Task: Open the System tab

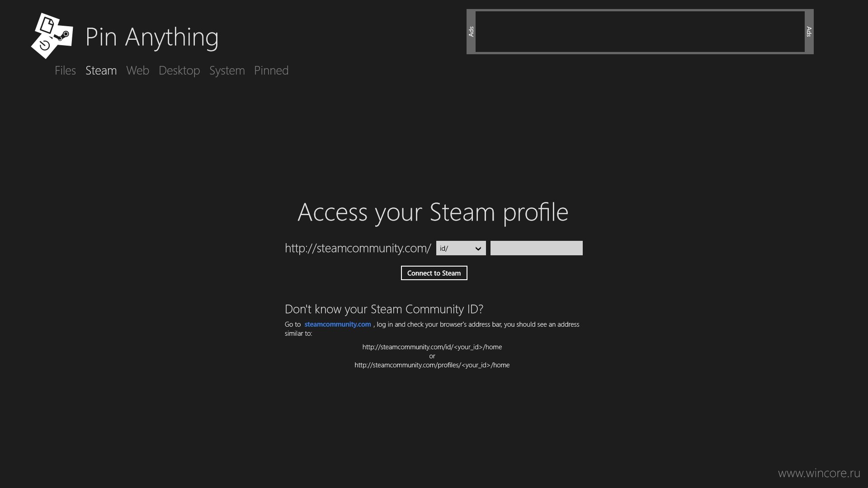Action: click(227, 71)
